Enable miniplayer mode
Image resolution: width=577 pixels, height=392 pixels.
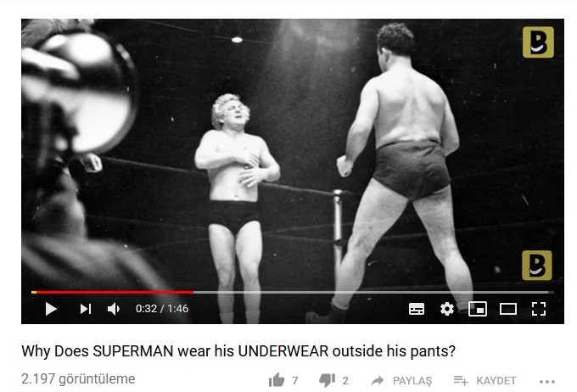[478, 309]
